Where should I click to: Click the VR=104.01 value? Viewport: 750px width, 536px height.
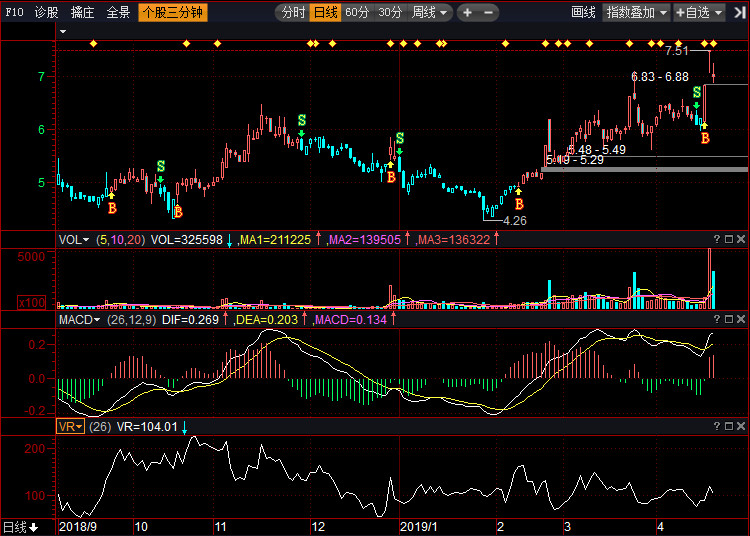click(x=147, y=427)
